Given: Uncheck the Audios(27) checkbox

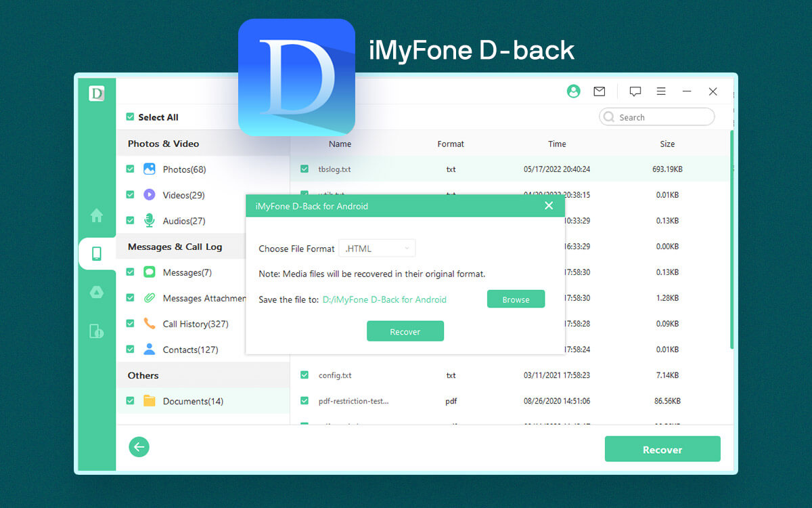Looking at the screenshot, I should tap(130, 221).
